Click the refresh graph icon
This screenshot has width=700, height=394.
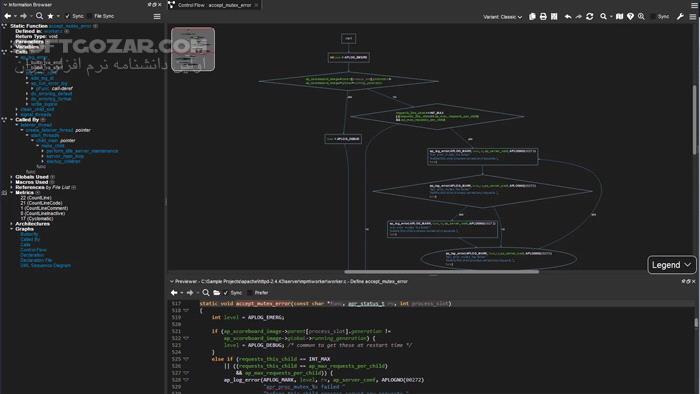point(589,17)
